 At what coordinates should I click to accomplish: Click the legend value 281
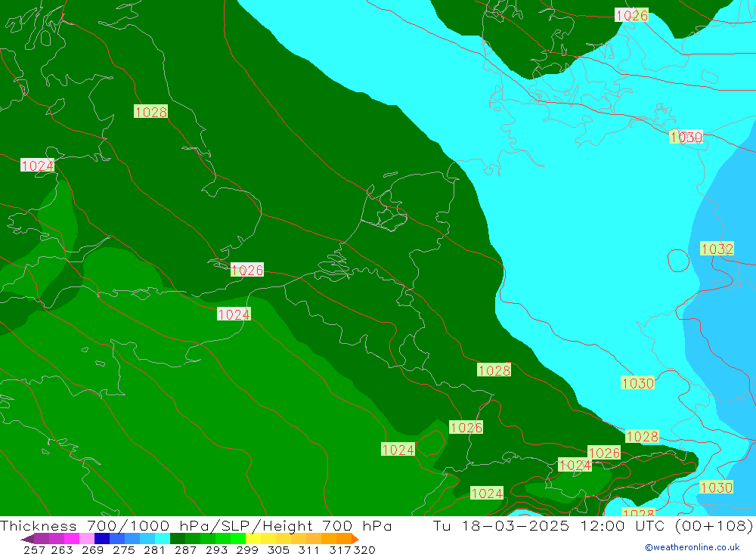pyautogui.click(x=154, y=549)
